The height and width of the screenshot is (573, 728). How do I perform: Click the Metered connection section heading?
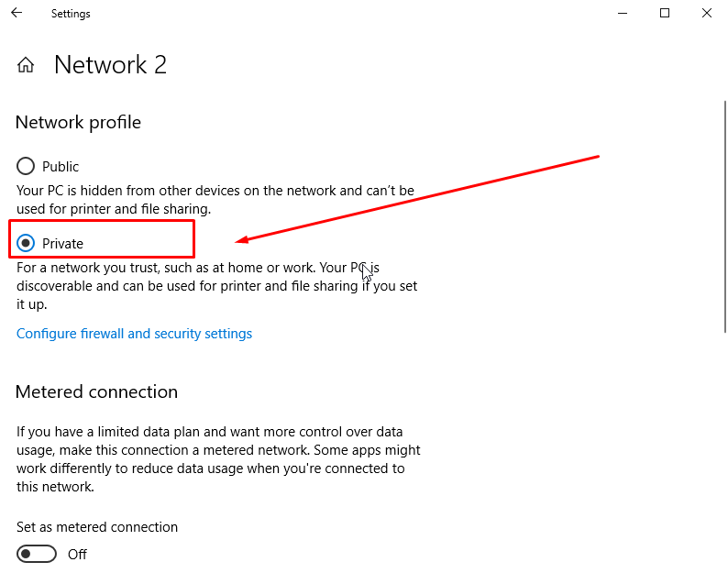(x=96, y=392)
